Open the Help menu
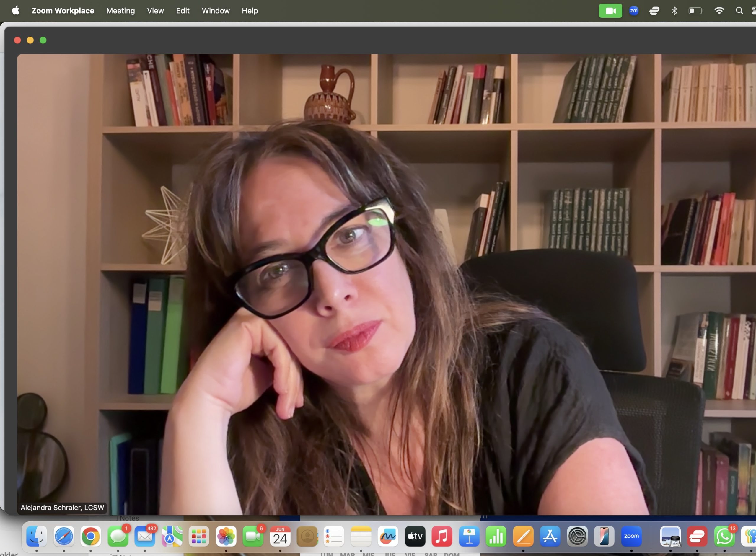 pyautogui.click(x=250, y=11)
